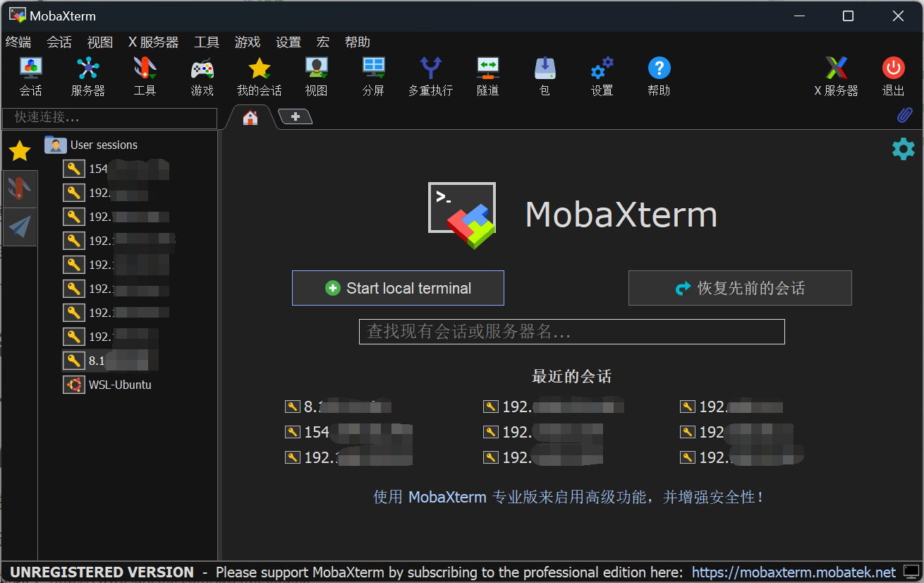Click UNREGISTERED VERSION status bar text
The image size is (924, 583).
point(102,572)
